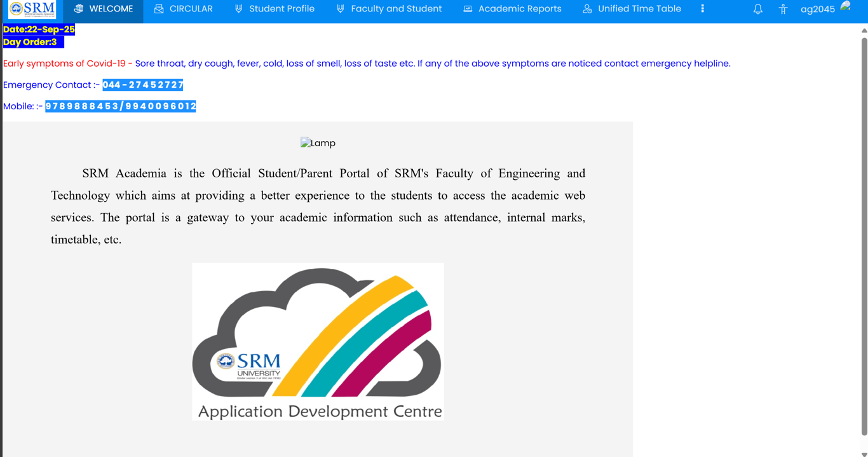Open notifications bell
Screen dimensions: 868x457
click(757, 10)
